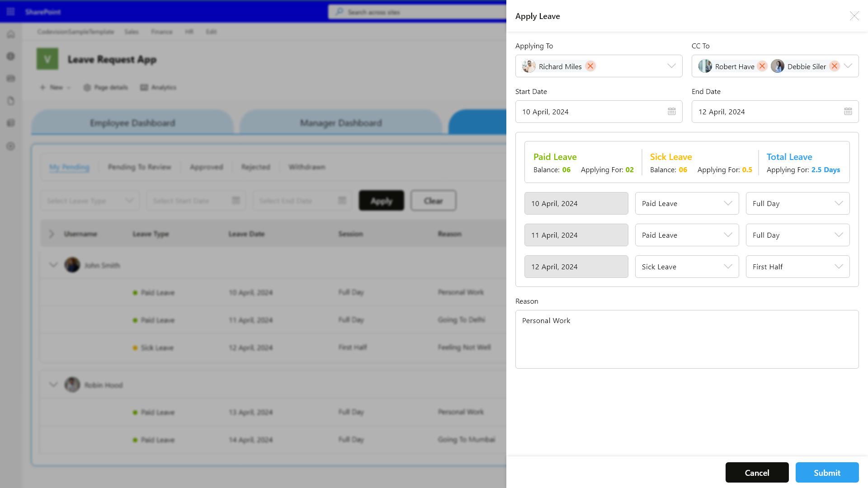Click the SharePoint app launcher waffle icon
The height and width of the screenshot is (488, 868).
10,11
